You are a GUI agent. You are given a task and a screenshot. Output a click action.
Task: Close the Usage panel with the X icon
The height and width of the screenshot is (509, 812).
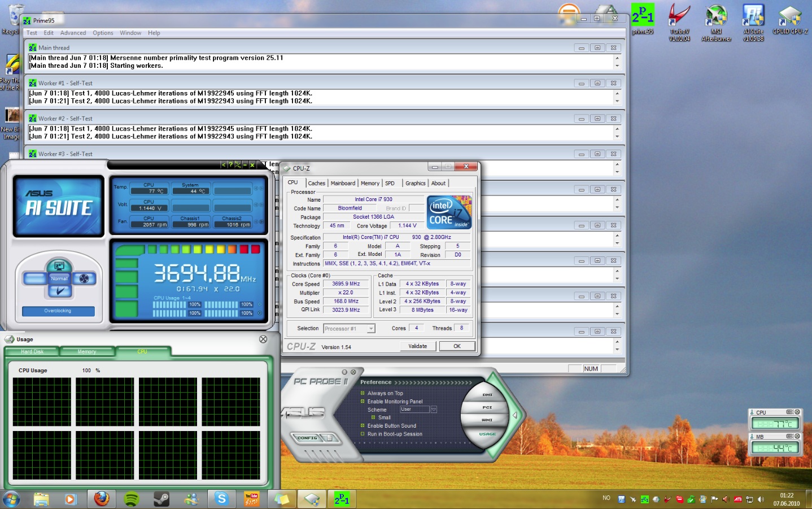tap(263, 339)
